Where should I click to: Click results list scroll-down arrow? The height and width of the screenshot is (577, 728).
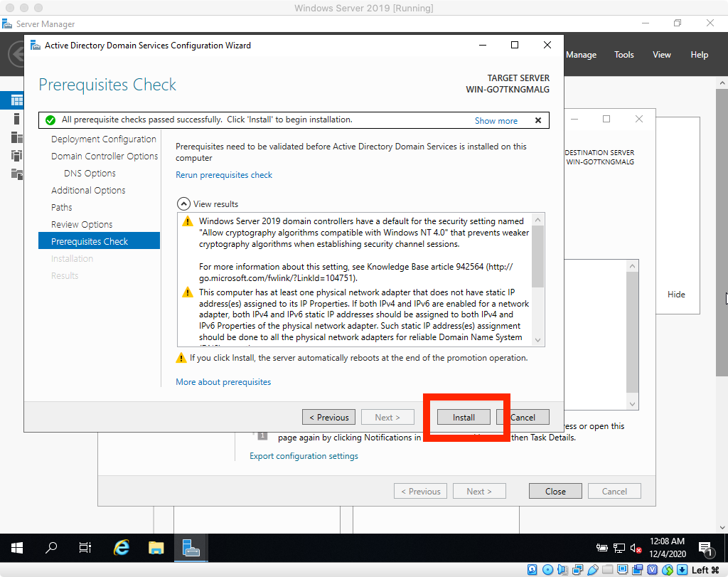click(537, 340)
